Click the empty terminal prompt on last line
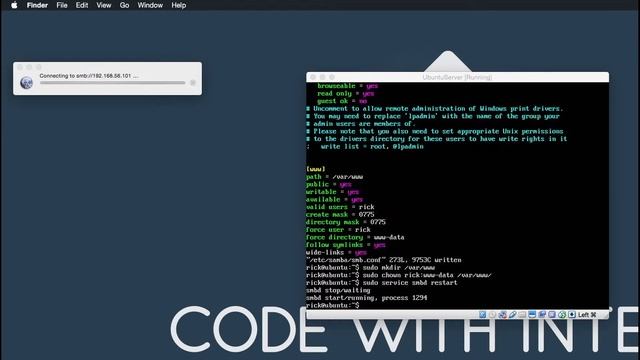This screenshot has height=360, width=640. click(333, 306)
